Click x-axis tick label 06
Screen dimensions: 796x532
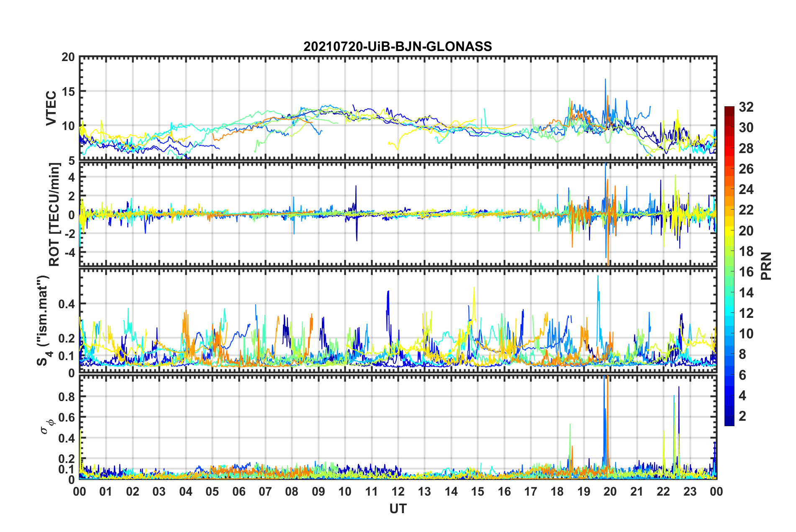tap(239, 491)
